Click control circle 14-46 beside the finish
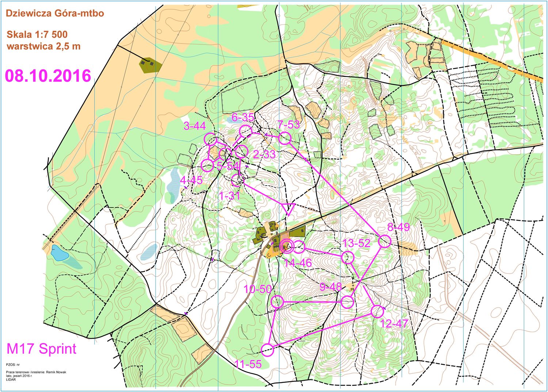The image size is (548, 392). 299,247
